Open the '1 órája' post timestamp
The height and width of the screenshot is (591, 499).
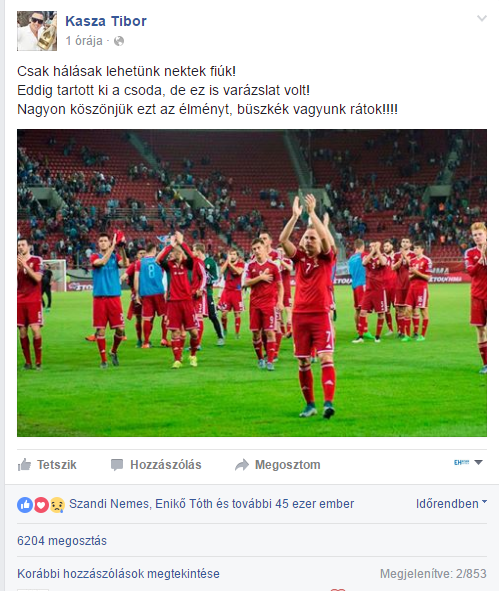pos(84,41)
